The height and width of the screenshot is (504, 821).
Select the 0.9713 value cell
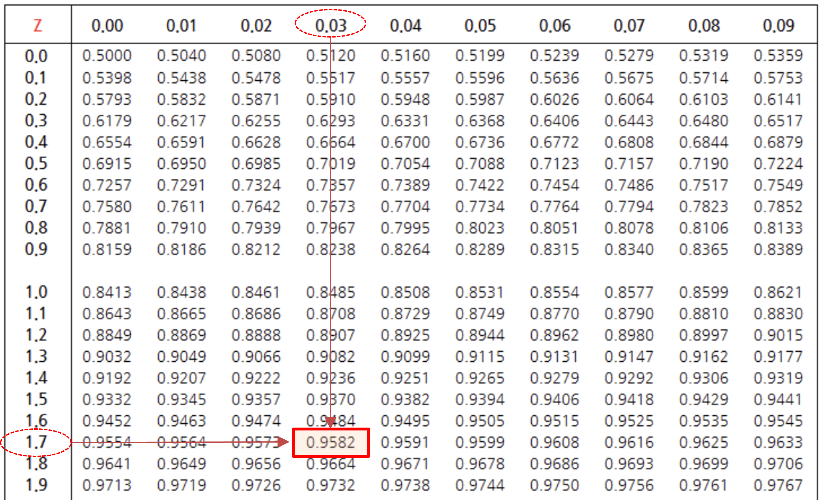107,485
